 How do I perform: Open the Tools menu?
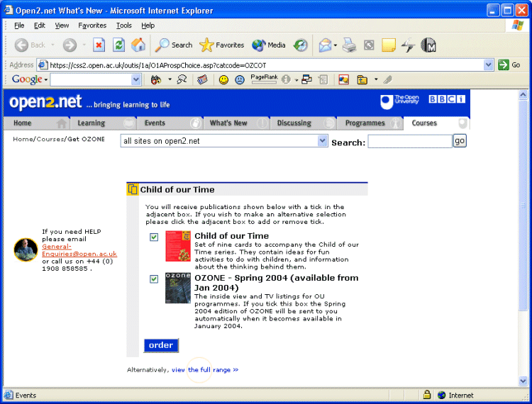pos(124,26)
